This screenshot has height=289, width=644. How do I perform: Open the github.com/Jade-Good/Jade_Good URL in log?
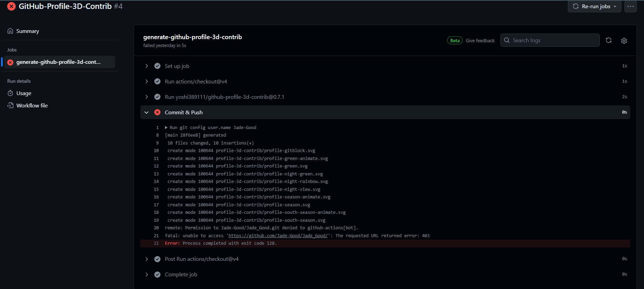278,236
